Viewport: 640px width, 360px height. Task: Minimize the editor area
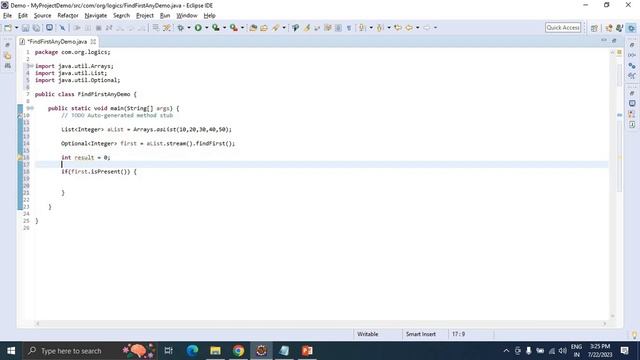(604, 40)
